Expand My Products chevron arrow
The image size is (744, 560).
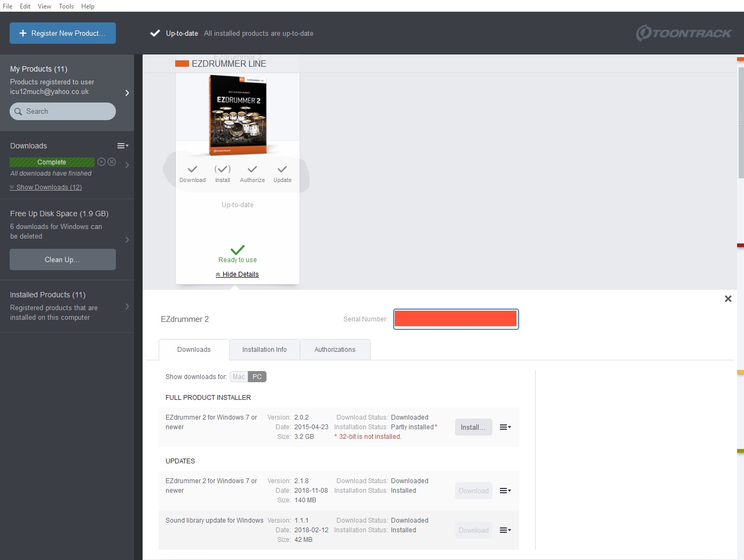click(127, 93)
